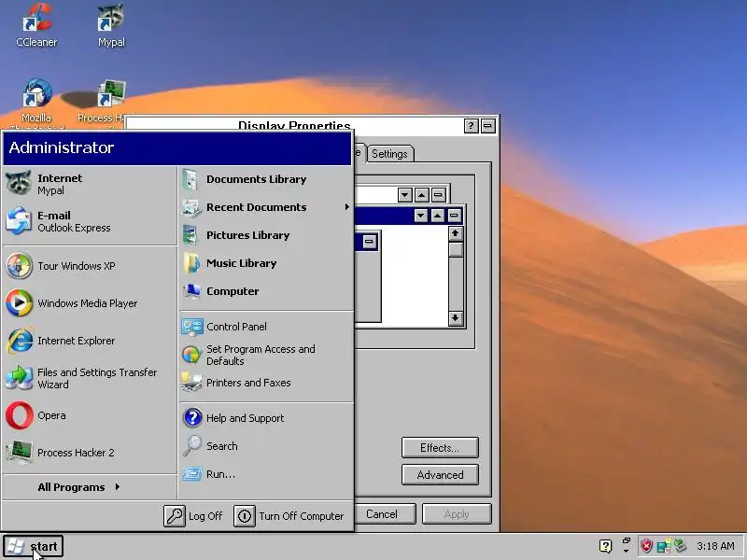Click preview scrollbar down arrow
This screenshot has width=747, height=560.
pyautogui.click(x=456, y=318)
